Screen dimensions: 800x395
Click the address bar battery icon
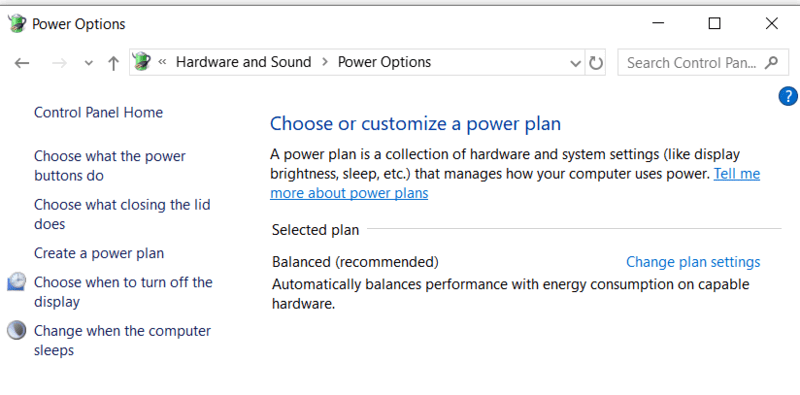pos(142,62)
